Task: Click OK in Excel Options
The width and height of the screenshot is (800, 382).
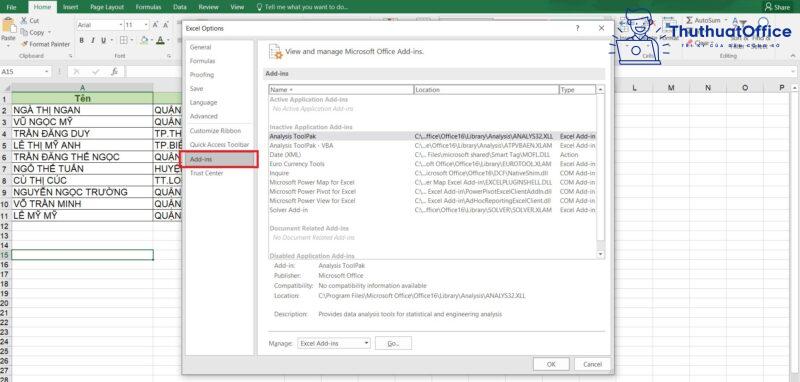Action: (x=551, y=364)
